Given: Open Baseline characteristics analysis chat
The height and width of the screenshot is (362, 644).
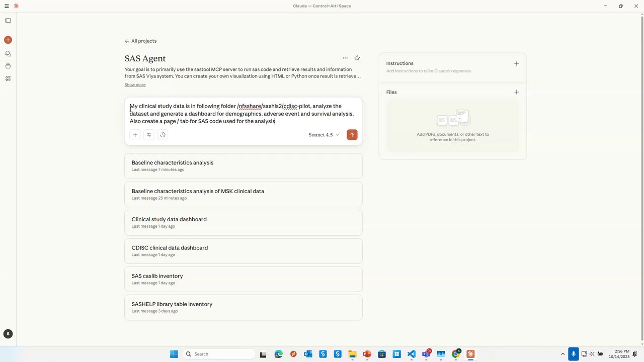Looking at the screenshot, I should (244, 166).
